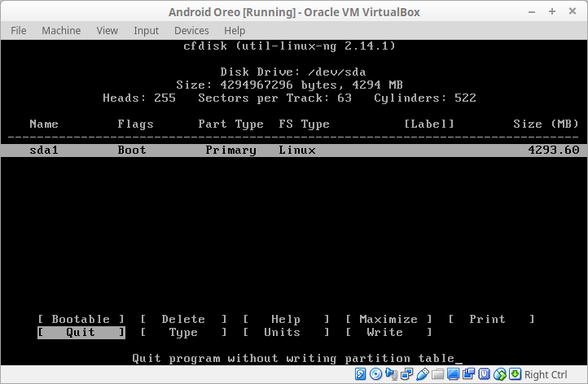Click the audio status icon
The width and height of the screenshot is (588, 384).
tap(392, 374)
